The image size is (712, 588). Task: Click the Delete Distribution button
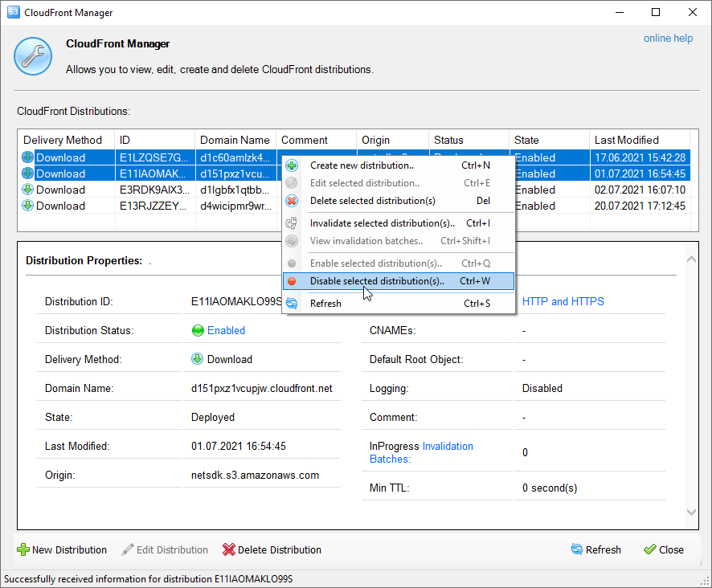click(272, 550)
